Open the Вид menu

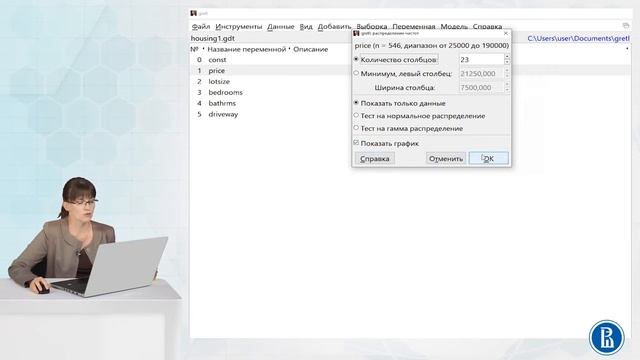[306, 27]
